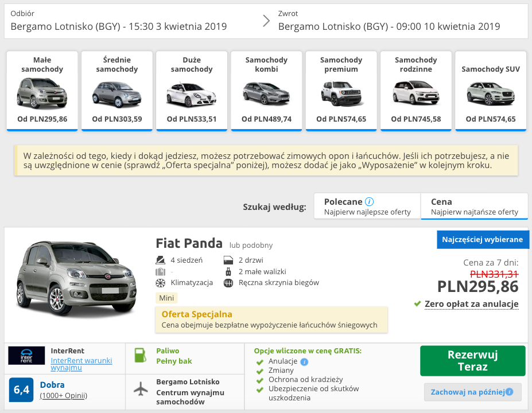
Task: Open the Zachowaj na później info icon
Action: [x=509, y=392]
